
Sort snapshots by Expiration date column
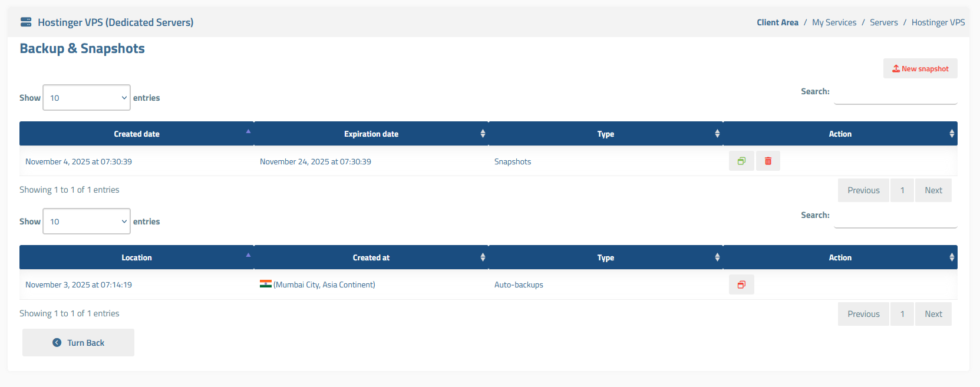[371, 134]
